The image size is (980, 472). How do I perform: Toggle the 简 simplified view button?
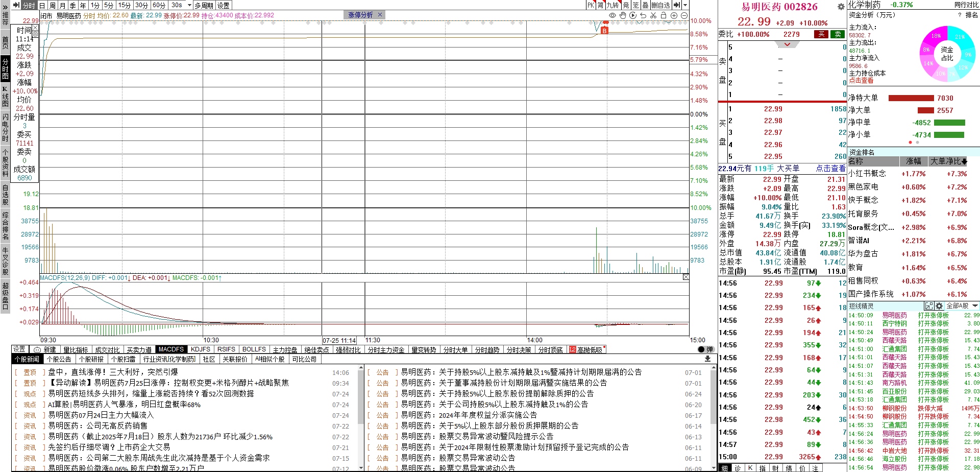click(x=601, y=5)
